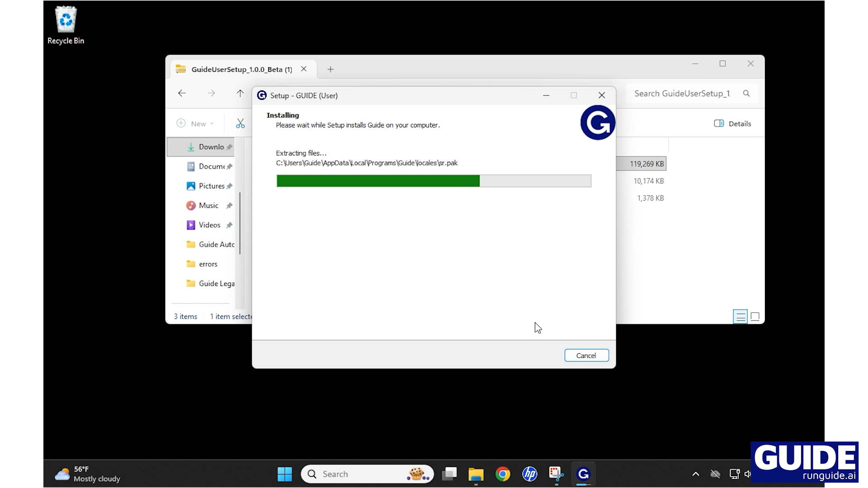Screen dimensions: 868x488
Task: Open File Explorer from the taskbar
Action: 476,474
